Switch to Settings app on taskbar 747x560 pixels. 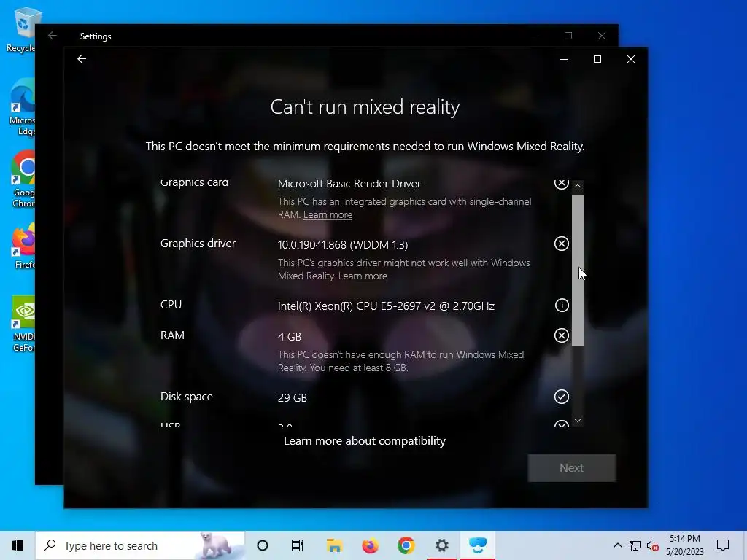(441, 545)
